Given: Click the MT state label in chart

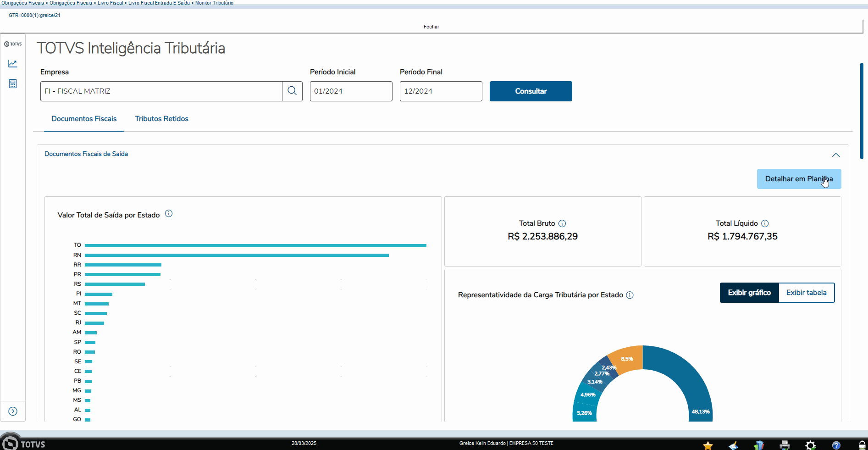Looking at the screenshot, I should click(77, 303).
